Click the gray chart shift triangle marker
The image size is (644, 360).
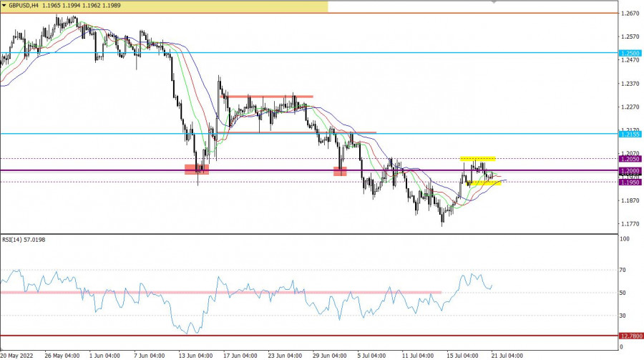[494, 2]
